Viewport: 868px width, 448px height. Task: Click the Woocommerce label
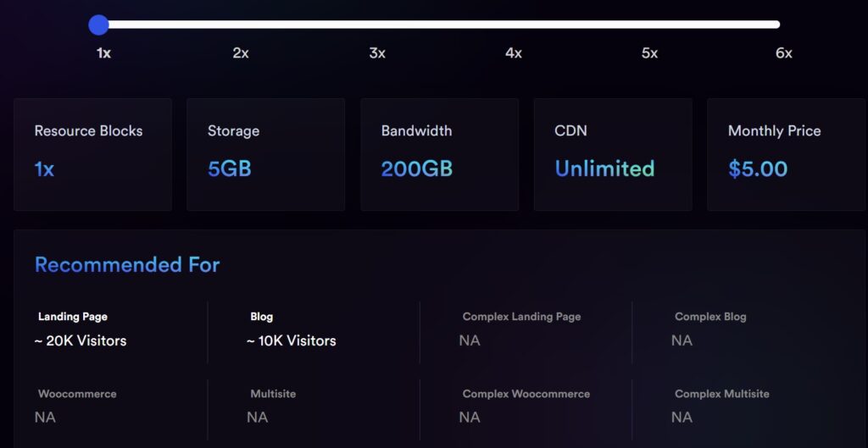77,394
